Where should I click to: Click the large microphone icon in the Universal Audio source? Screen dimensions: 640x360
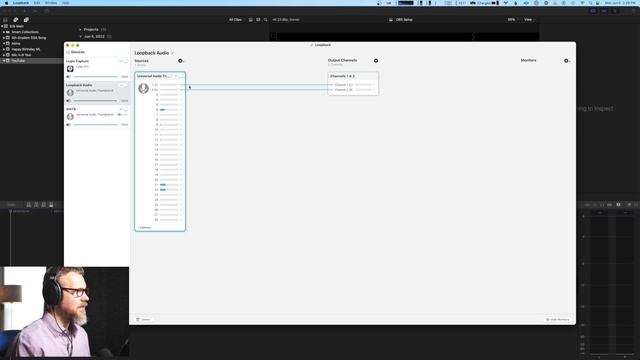[143, 88]
